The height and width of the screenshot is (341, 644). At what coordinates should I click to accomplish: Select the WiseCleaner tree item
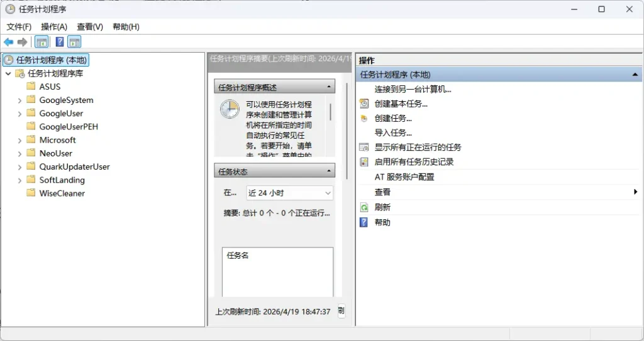62,193
